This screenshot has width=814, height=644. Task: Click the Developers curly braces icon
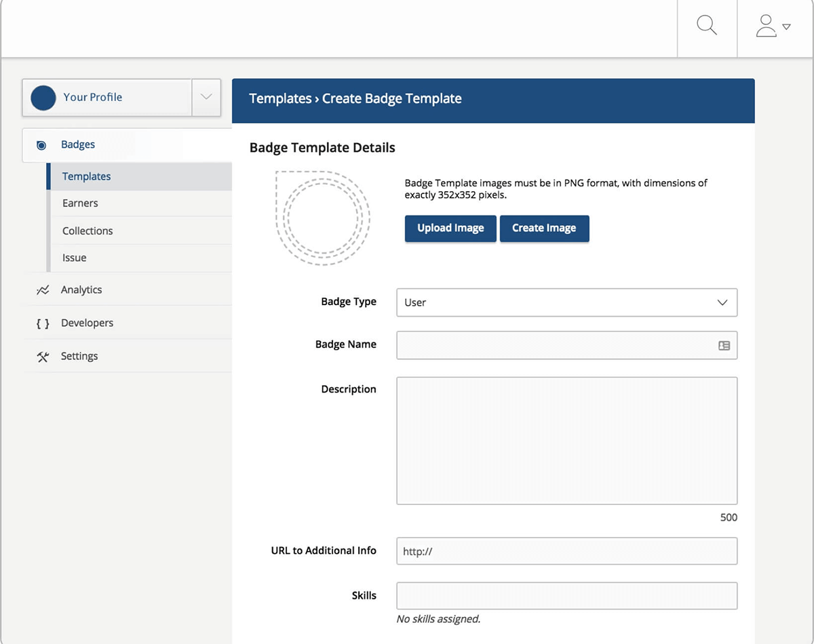(43, 323)
